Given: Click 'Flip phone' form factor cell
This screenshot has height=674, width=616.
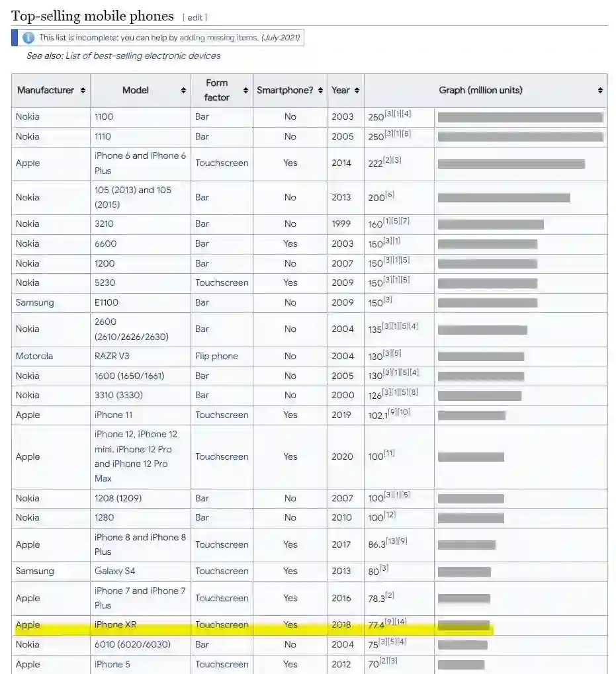Looking at the screenshot, I should click(216, 357).
